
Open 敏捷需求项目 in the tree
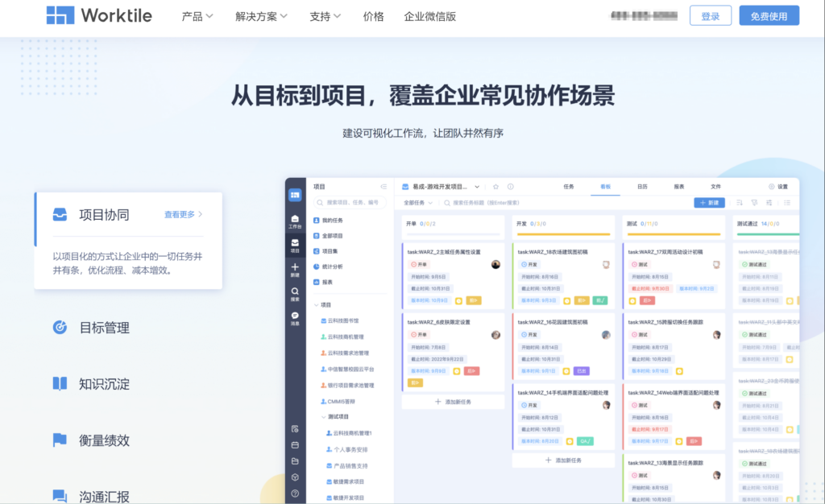pyautogui.click(x=345, y=482)
